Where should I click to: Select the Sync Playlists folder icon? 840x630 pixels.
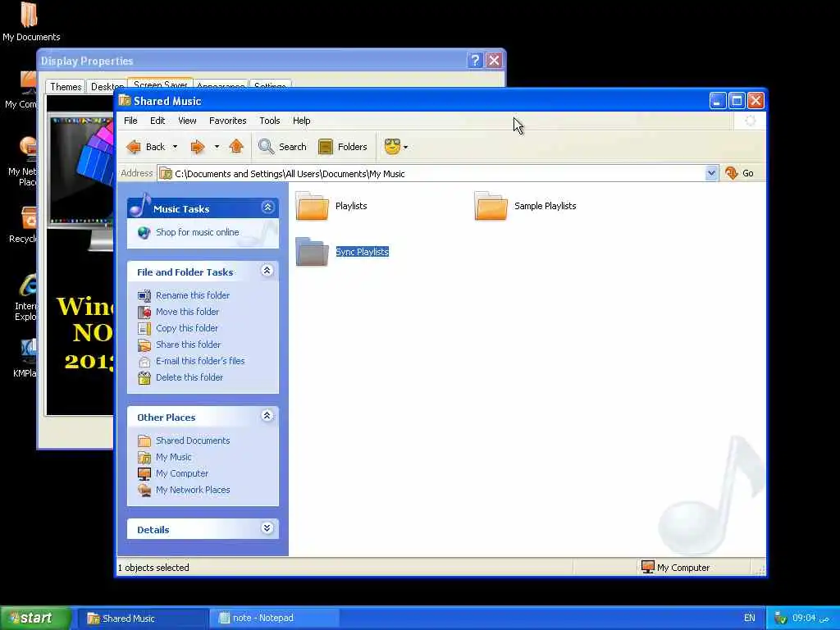tap(312, 252)
